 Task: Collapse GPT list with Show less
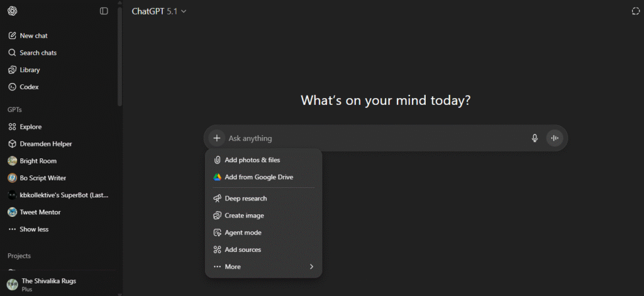pyautogui.click(x=60, y=229)
